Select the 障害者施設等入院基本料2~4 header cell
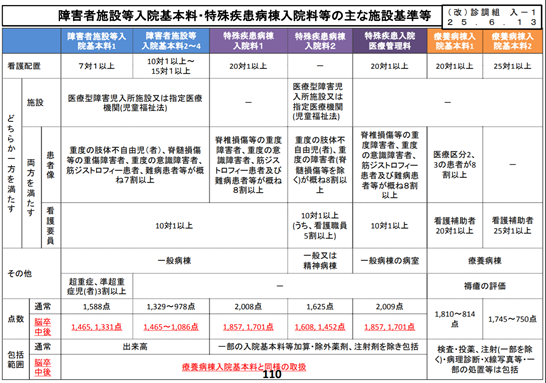Viewport: 546px width, 383px height. 171,41
